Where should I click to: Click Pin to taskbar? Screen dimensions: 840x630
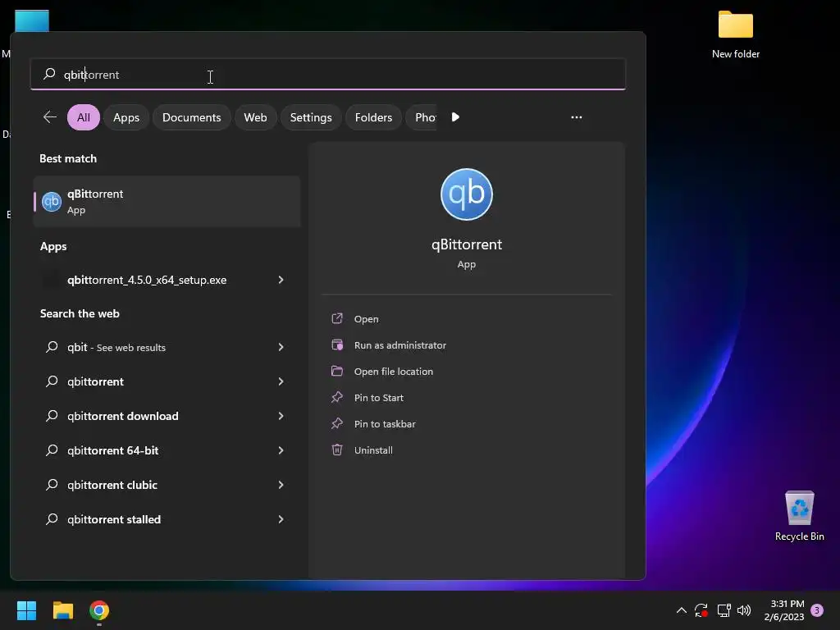(x=385, y=424)
